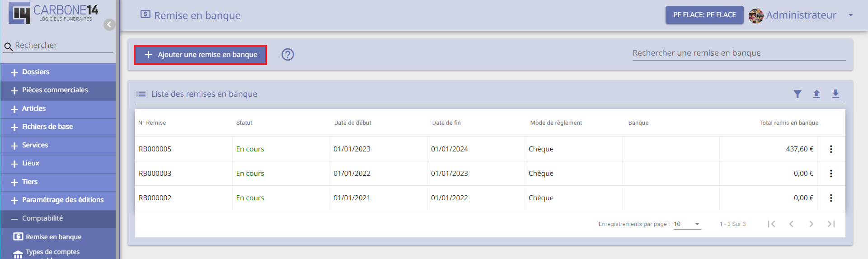This screenshot has height=259, width=868.
Task: Click the PF FLACE button
Action: (704, 15)
